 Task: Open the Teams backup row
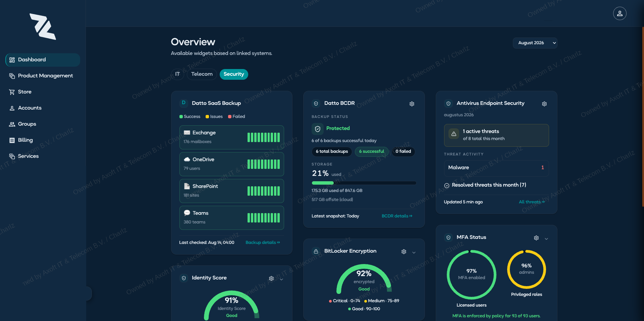click(232, 218)
